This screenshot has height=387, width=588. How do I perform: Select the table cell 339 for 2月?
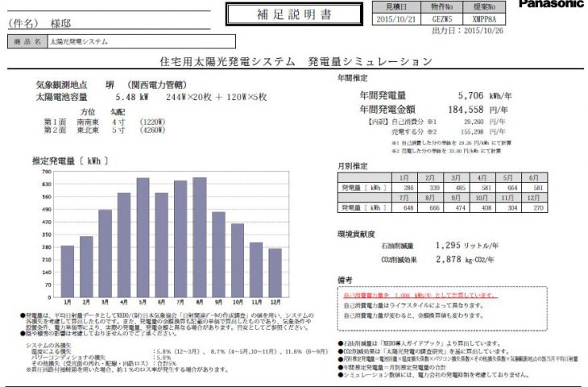point(430,188)
